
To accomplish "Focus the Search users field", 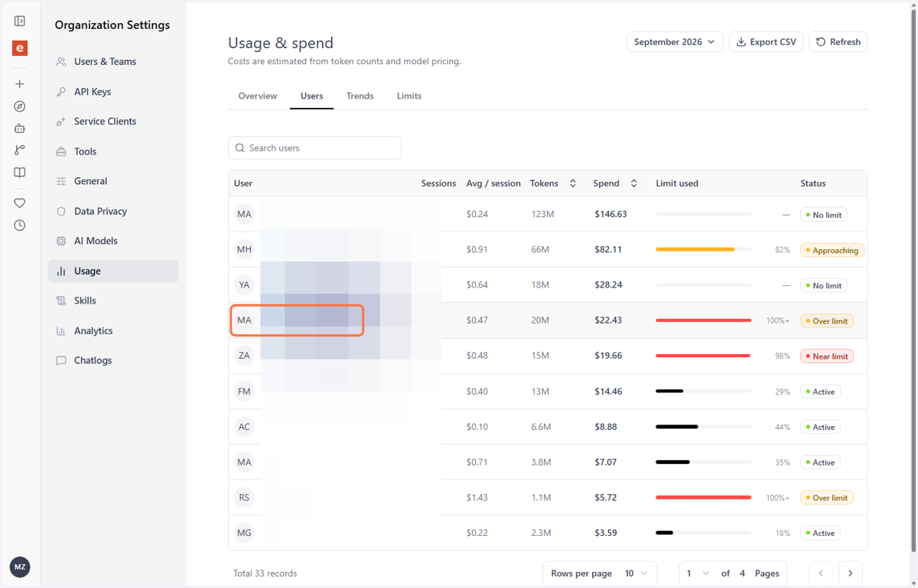I will click(314, 148).
